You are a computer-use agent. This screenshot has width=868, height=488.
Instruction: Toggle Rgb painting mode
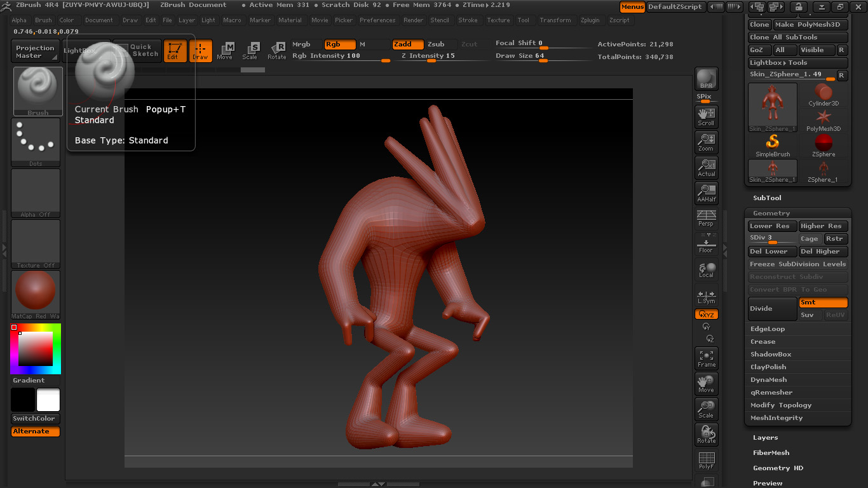tap(340, 44)
